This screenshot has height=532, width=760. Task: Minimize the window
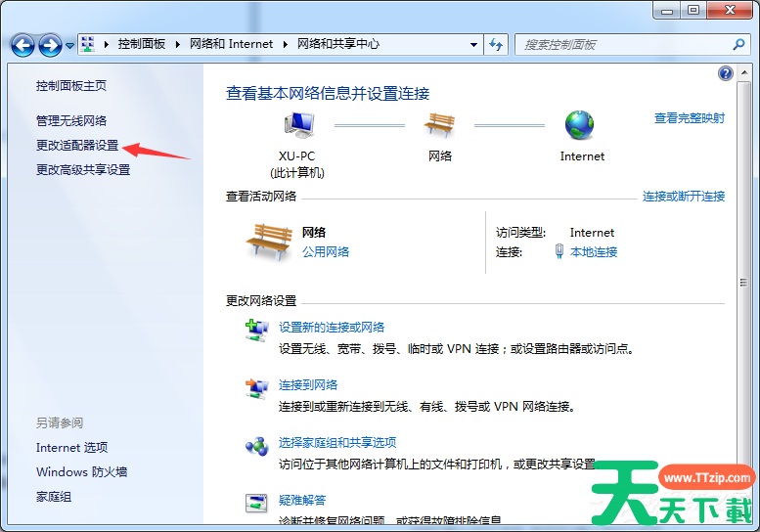[x=668, y=10]
